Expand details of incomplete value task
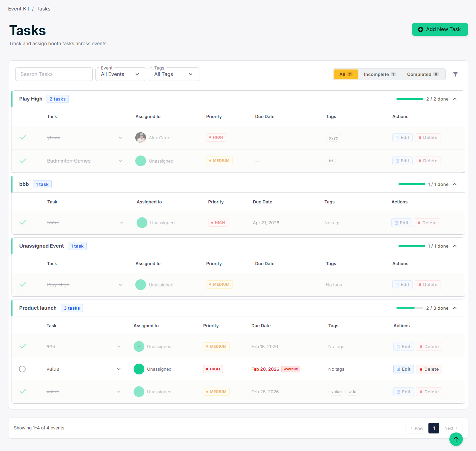This screenshot has height=451, width=476. point(119,369)
